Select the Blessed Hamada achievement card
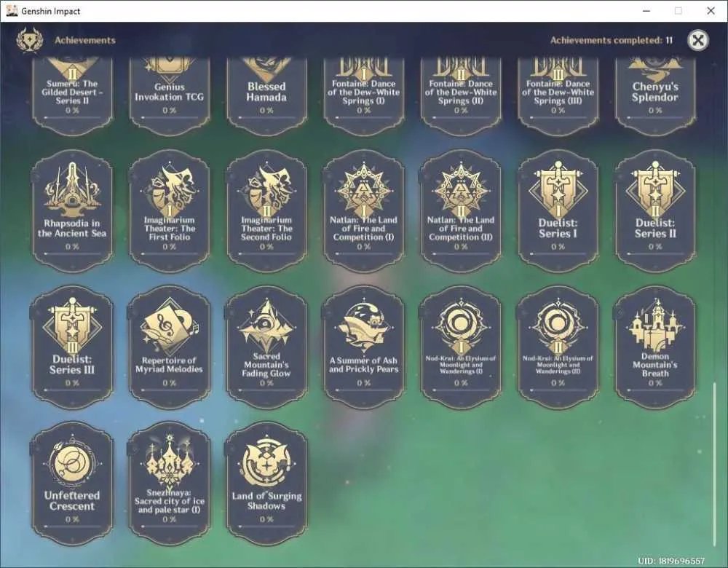This screenshot has height=568, width=728. point(266,97)
